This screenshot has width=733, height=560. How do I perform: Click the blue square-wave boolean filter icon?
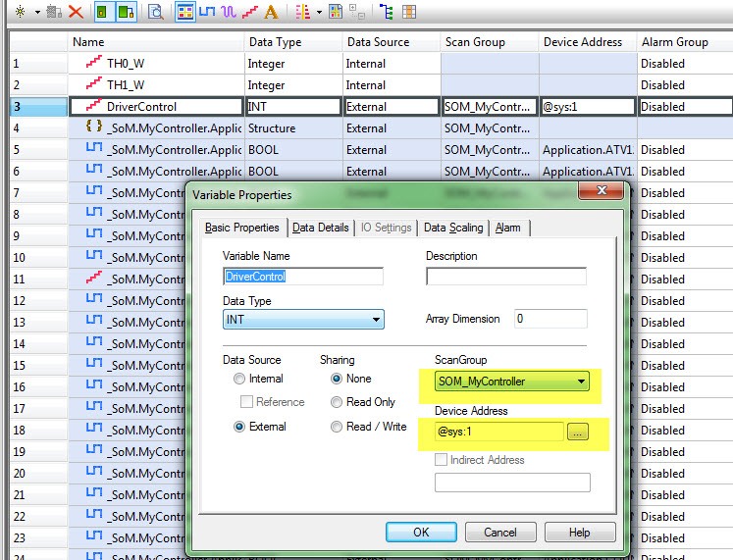pos(207,12)
